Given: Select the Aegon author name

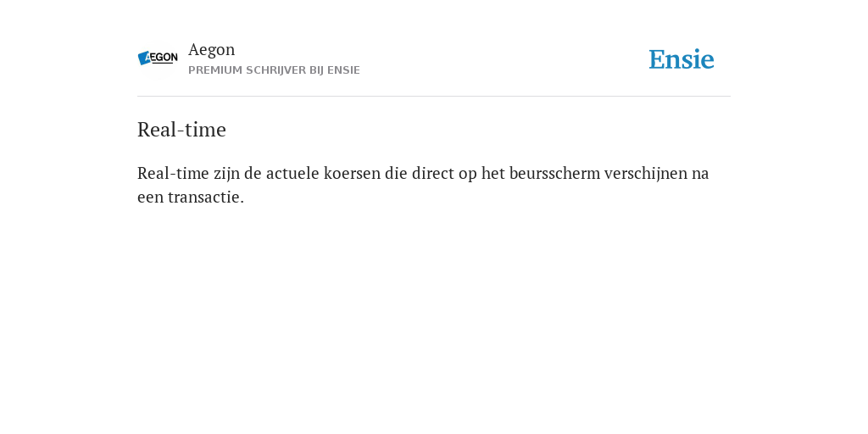Looking at the screenshot, I should 211,49.
